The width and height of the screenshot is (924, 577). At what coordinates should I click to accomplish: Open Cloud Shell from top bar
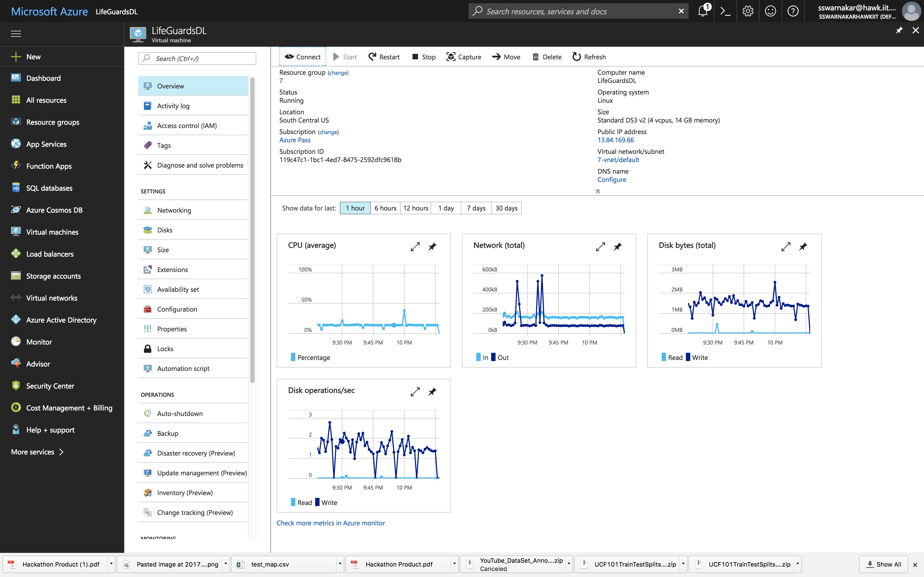point(725,12)
